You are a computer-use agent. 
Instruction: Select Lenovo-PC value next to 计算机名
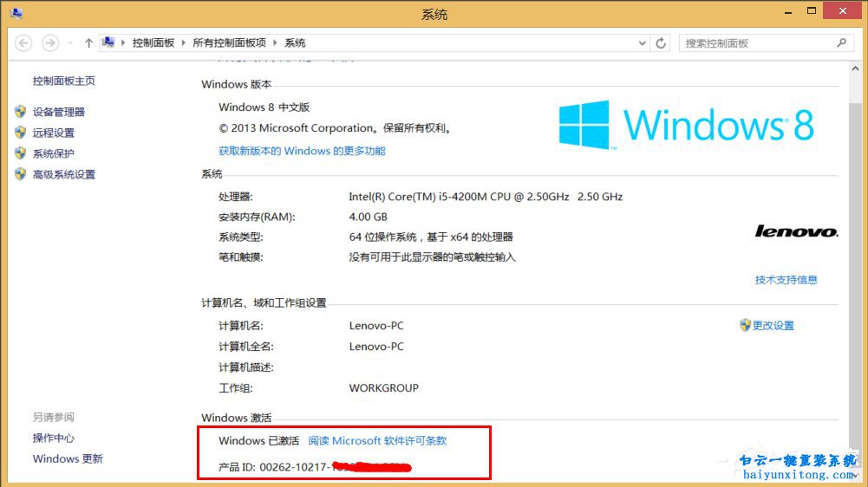click(x=376, y=326)
